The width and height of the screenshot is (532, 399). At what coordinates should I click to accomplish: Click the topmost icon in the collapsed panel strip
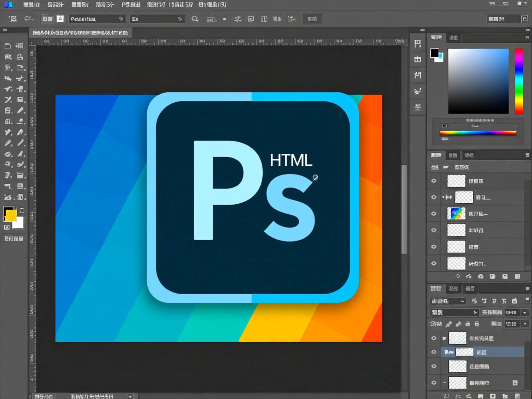pos(417,44)
